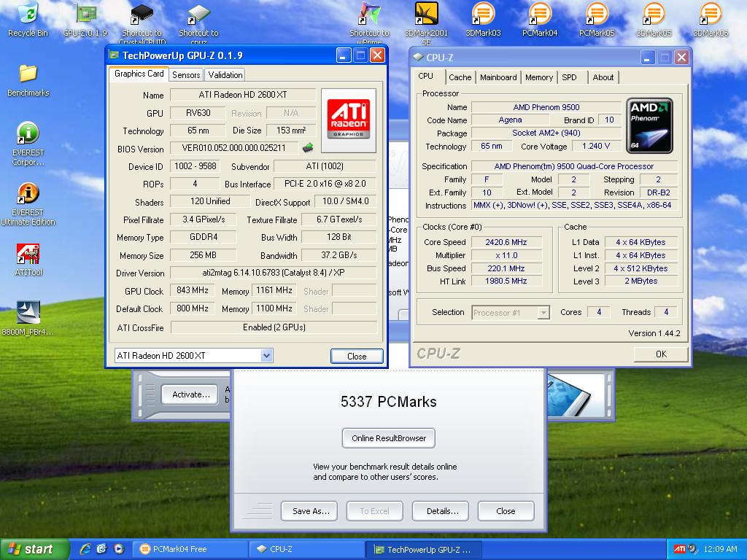Click Save As in PCMark results
This screenshot has height=560, width=747.
[309, 511]
